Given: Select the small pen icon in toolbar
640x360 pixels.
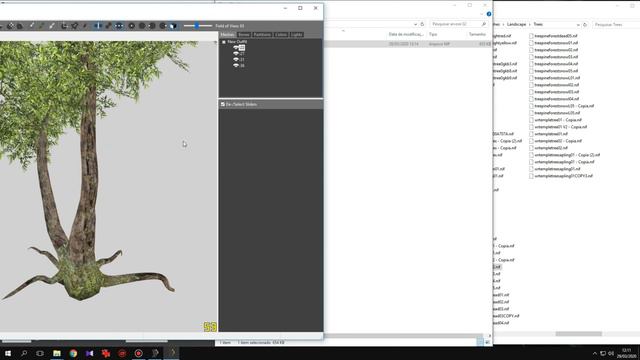Looking at the screenshot, I should (x=85, y=26).
